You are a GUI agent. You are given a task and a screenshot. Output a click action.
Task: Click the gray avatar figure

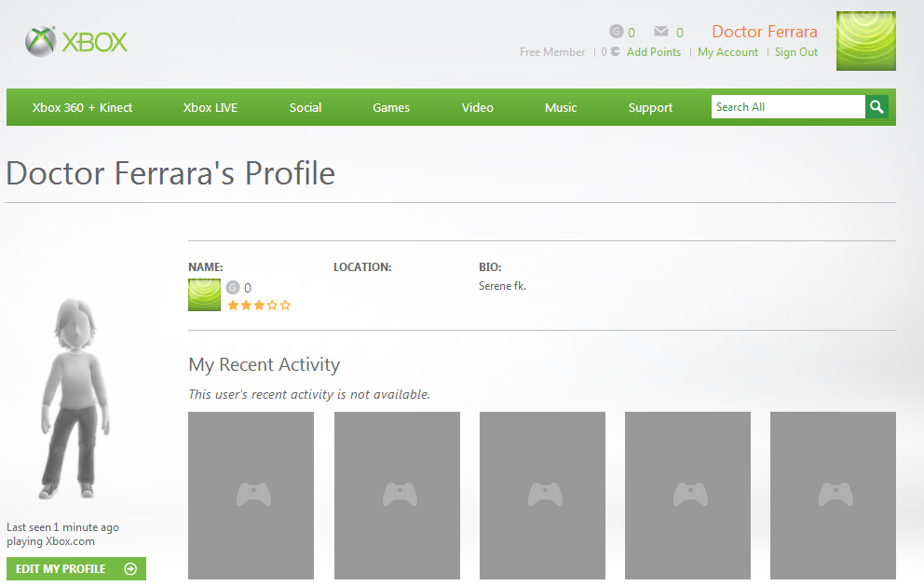75,399
